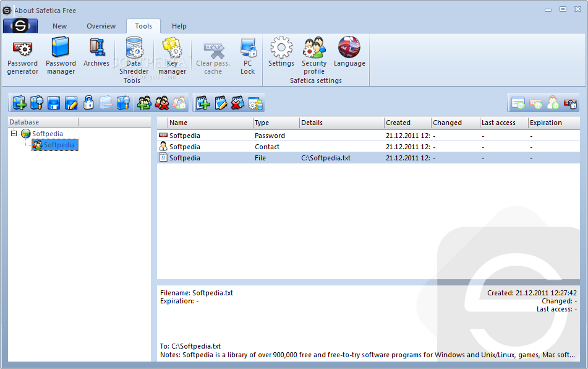Click the greyed remove database book icon
This screenshot has width=588, height=369.
coord(106,103)
